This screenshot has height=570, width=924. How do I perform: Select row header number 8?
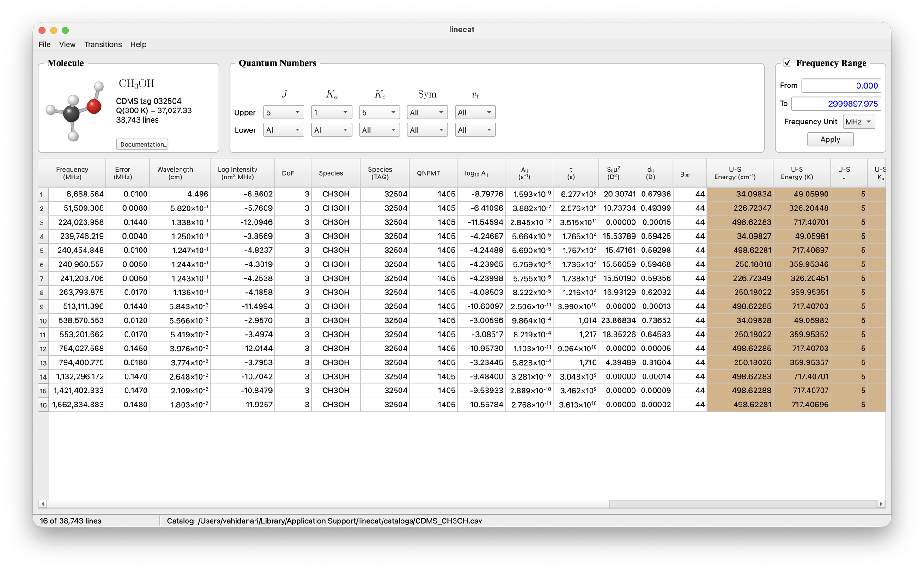click(x=43, y=293)
